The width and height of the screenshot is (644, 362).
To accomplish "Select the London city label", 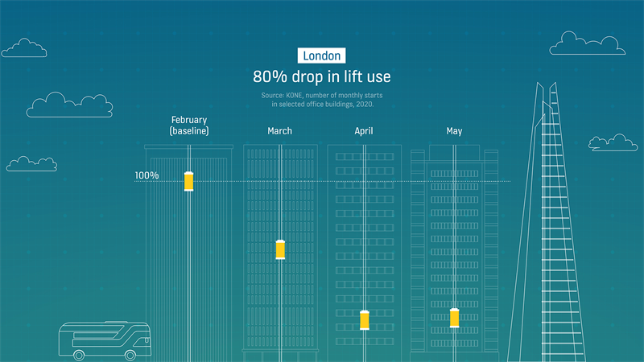I will 322,56.
